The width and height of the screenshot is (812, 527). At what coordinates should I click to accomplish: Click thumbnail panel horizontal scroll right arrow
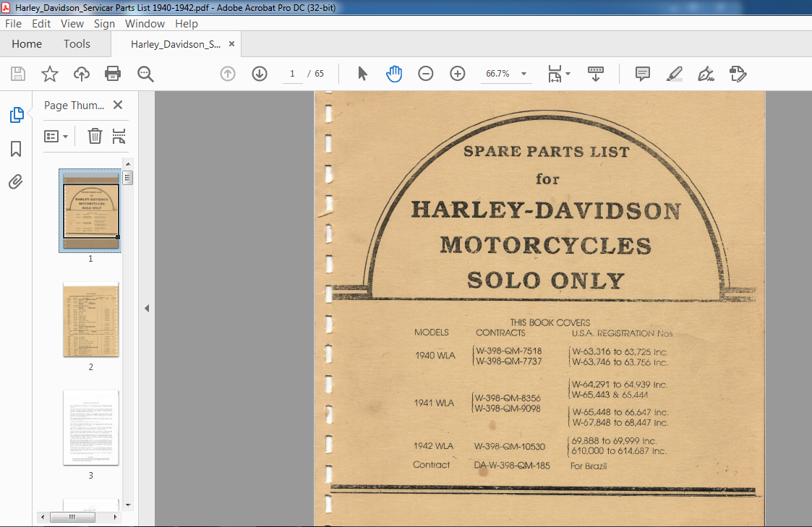tap(115, 517)
